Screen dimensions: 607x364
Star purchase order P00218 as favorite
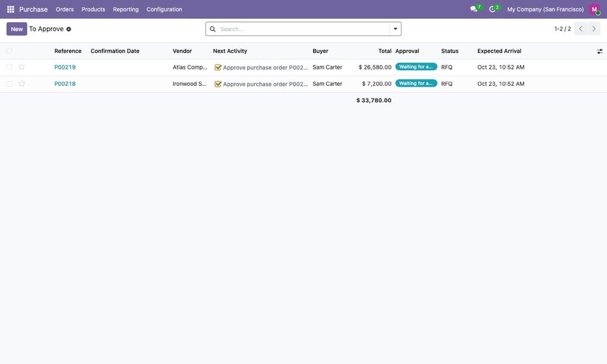coord(21,83)
